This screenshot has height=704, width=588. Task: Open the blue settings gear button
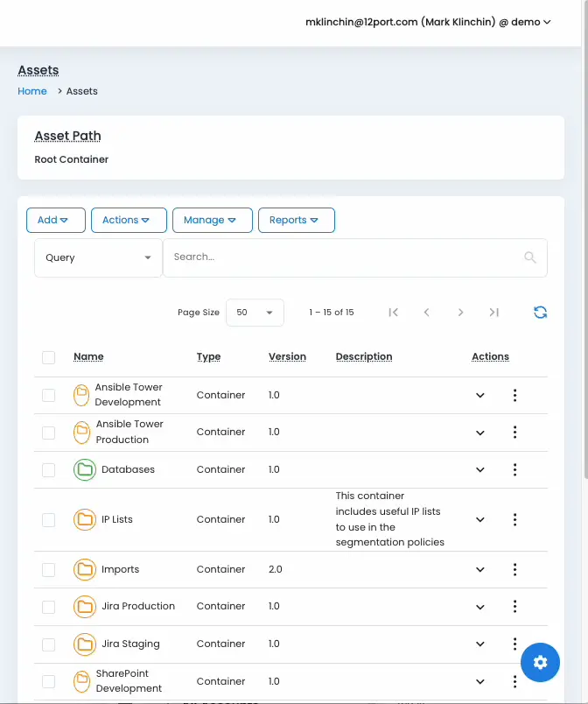pyautogui.click(x=540, y=663)
